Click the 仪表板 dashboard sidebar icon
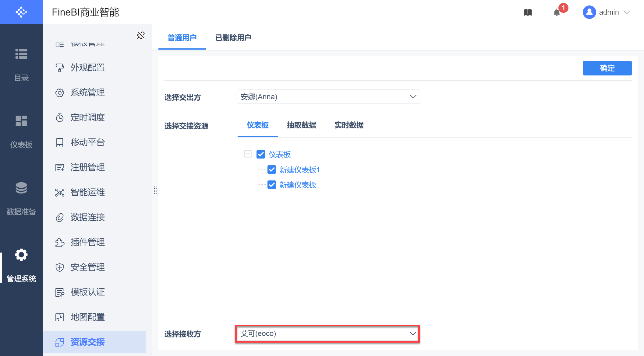The width and height of the screenshot is (644, 356). (x=21, y=121)
